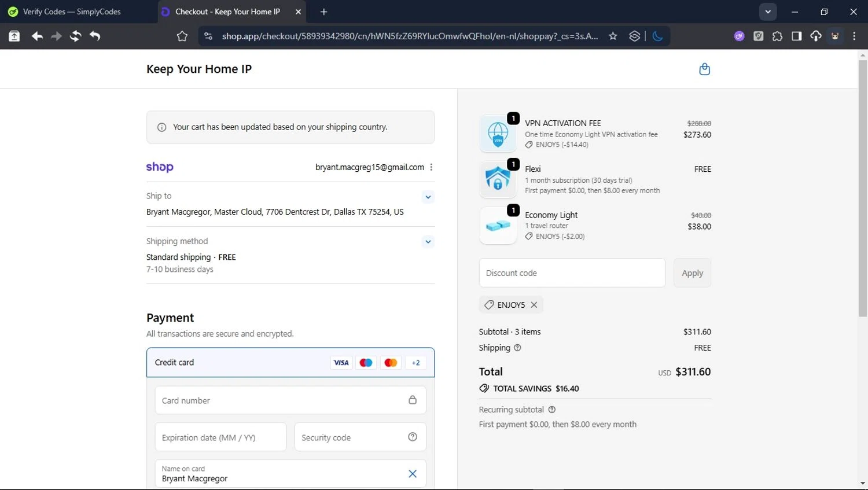868x490 pixels.
Task: Click the VPN Activation Fee product thumbnail
Action: click(498, 134)
